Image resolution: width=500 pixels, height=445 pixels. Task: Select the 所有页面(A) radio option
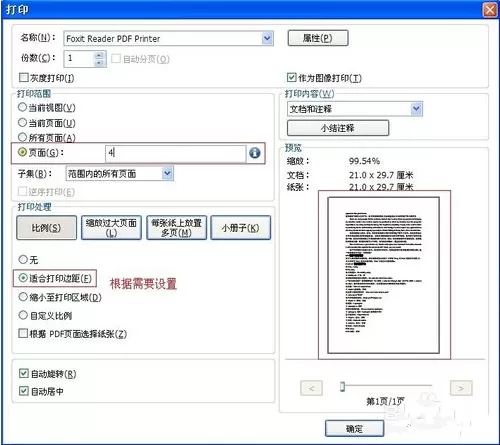tap(22, 137)
